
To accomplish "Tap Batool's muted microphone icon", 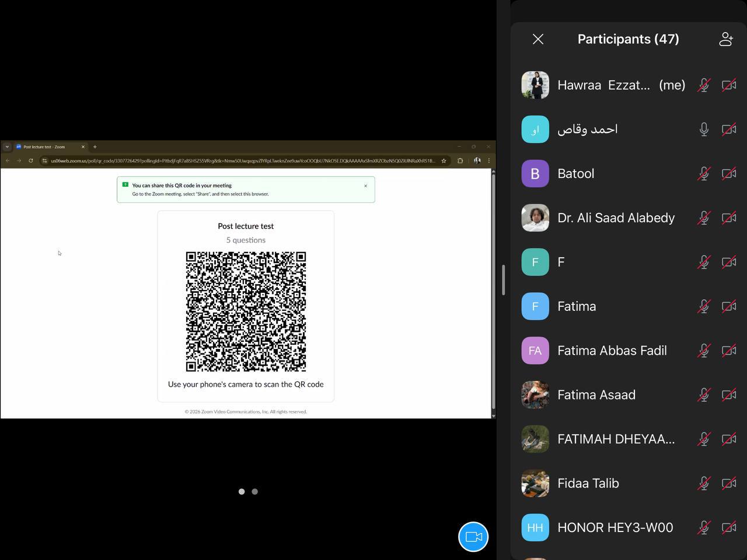I will (704, 174).
